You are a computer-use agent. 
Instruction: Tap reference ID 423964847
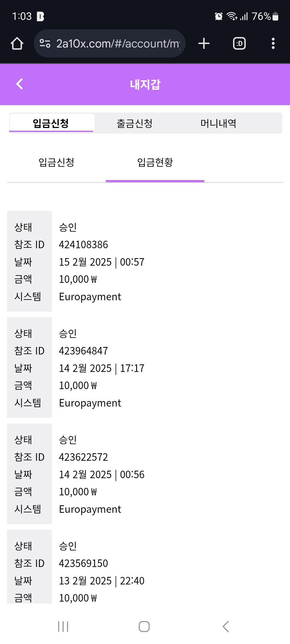click(84, 351)
